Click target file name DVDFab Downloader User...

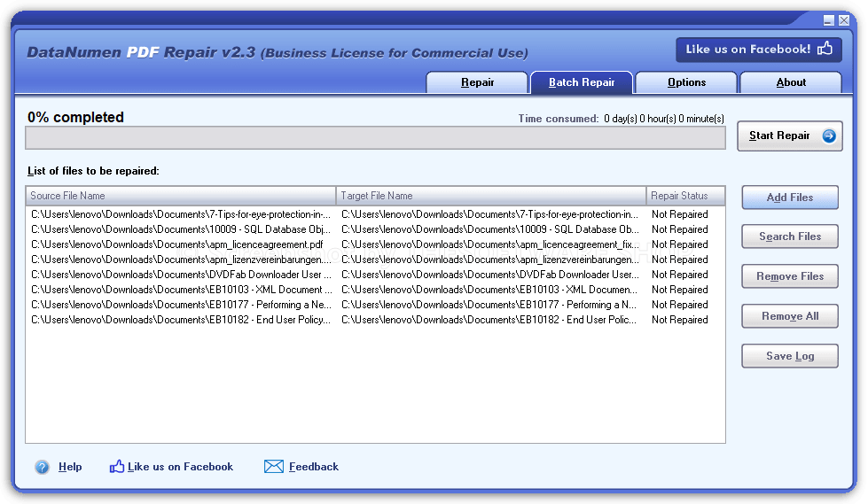tap(490, 275)
